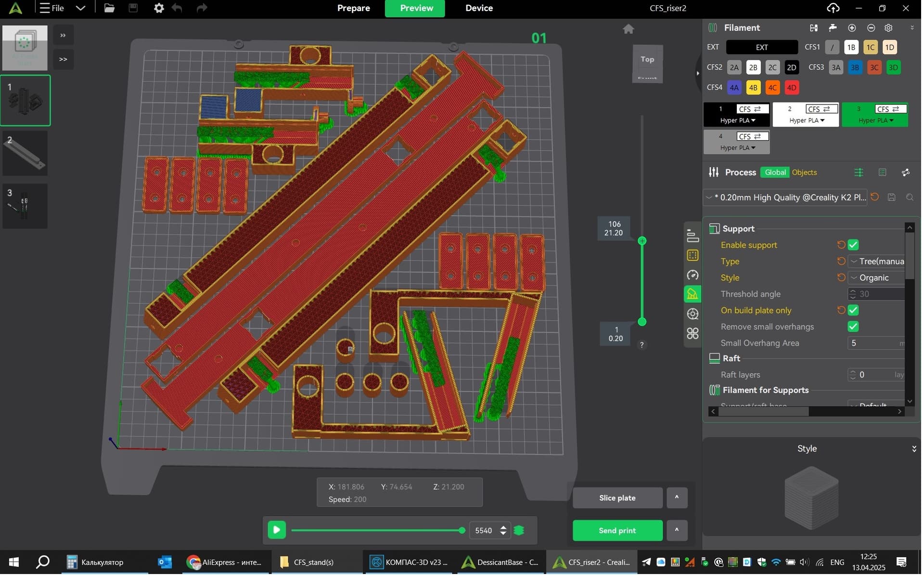
Task: Click the Send print button
Action: point(617,531)
